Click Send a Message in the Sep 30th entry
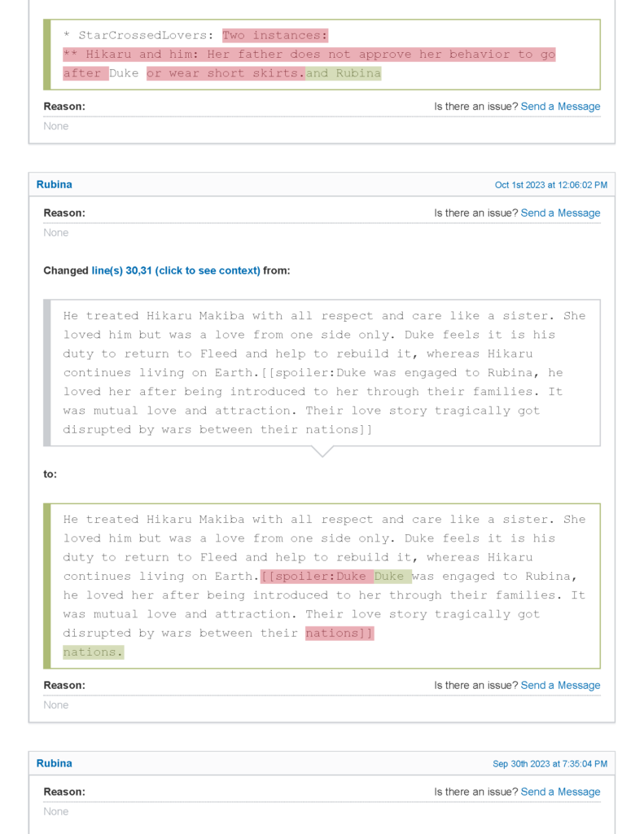644x834 pixels. pos(560,792)
